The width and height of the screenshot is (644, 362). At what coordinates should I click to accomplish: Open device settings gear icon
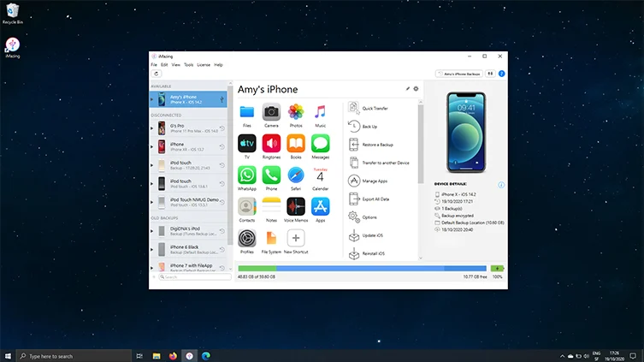(416, 89)
